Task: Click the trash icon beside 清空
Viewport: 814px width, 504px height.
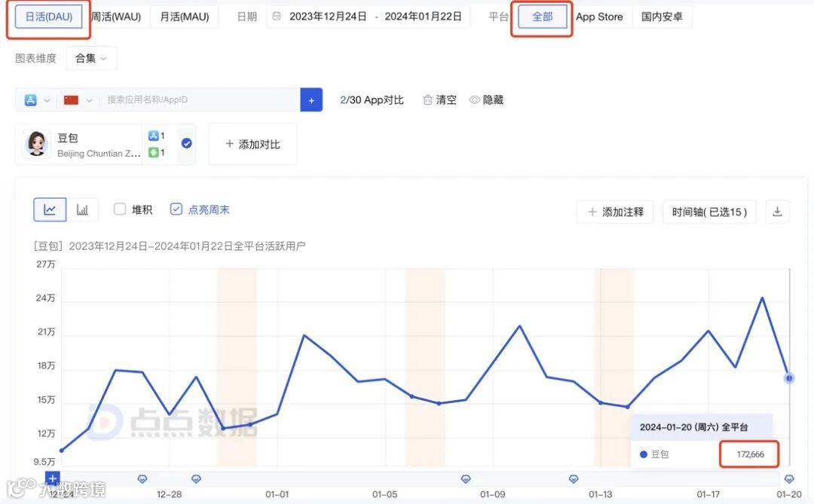Action: pos(427,99)
